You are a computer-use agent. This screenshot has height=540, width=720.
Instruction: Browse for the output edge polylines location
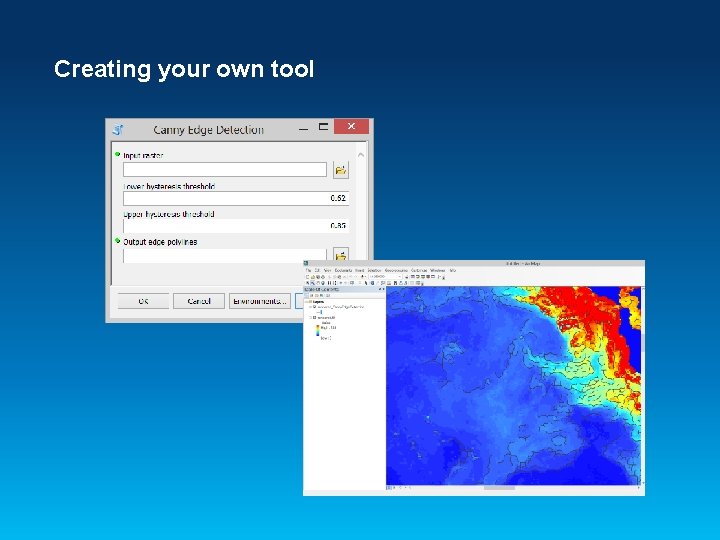point(341,256)
